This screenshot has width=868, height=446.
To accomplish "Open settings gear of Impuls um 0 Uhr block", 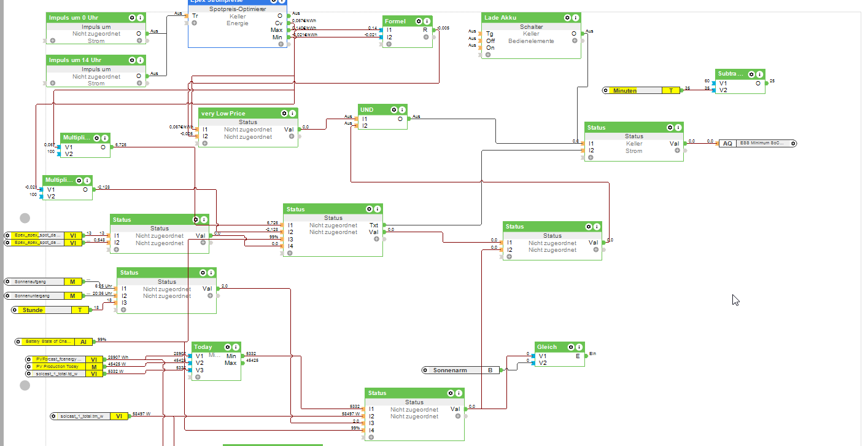I will pyautogui.click(x=132, y=18).
